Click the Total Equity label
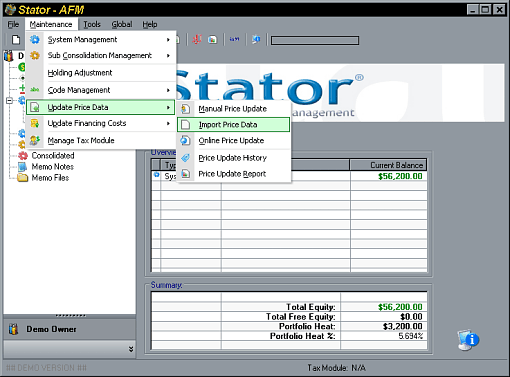This screenshot has height=377, width=510. [311, 307]
